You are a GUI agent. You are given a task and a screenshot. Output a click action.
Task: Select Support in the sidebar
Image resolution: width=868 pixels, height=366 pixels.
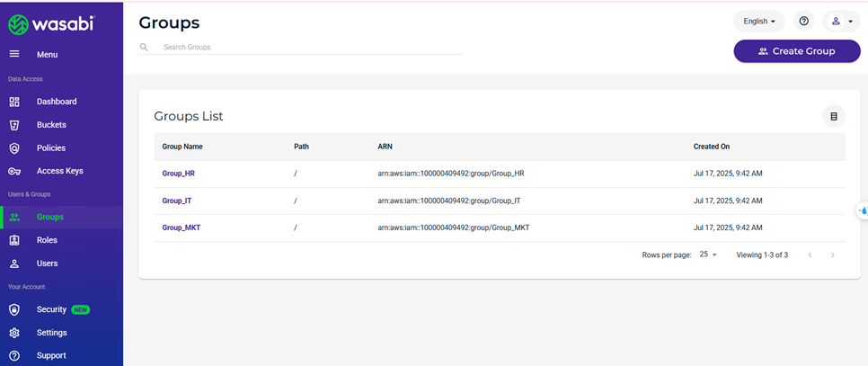tap(51, 355)
